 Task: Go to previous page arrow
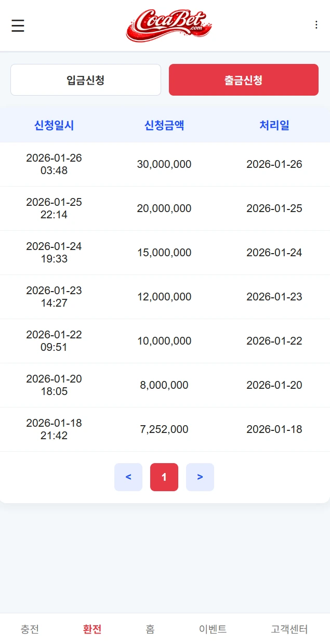tap(128, 477)
